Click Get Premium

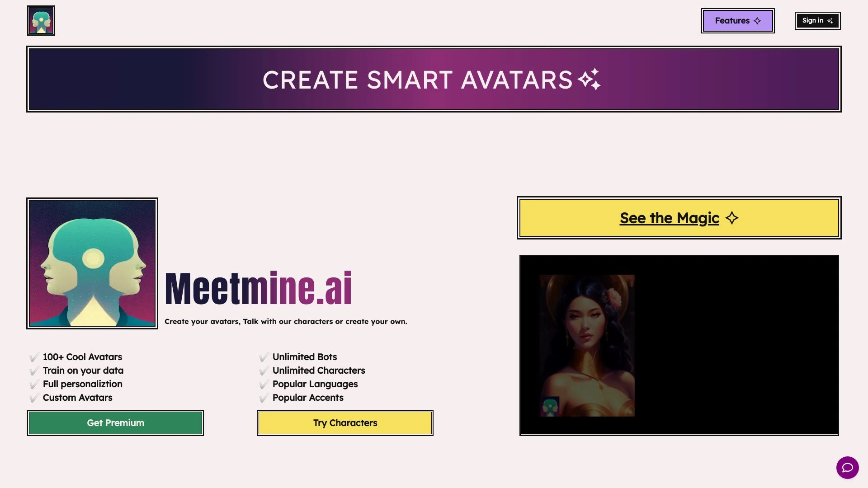(x=115, y=423)
